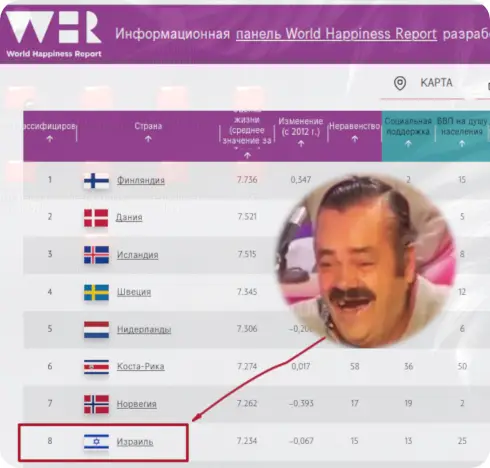Select the score value 7.234
The width and height of the screenshot is (490, 468).
(x=247, y=441)
